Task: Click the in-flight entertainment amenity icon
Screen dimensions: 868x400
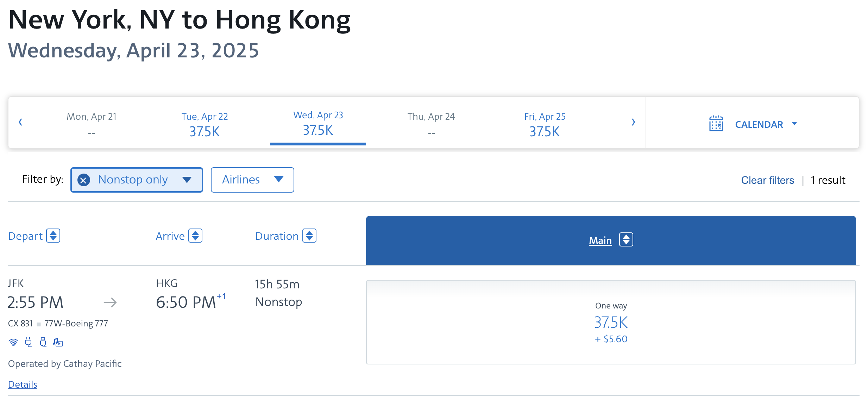Action: pos(58,342)
